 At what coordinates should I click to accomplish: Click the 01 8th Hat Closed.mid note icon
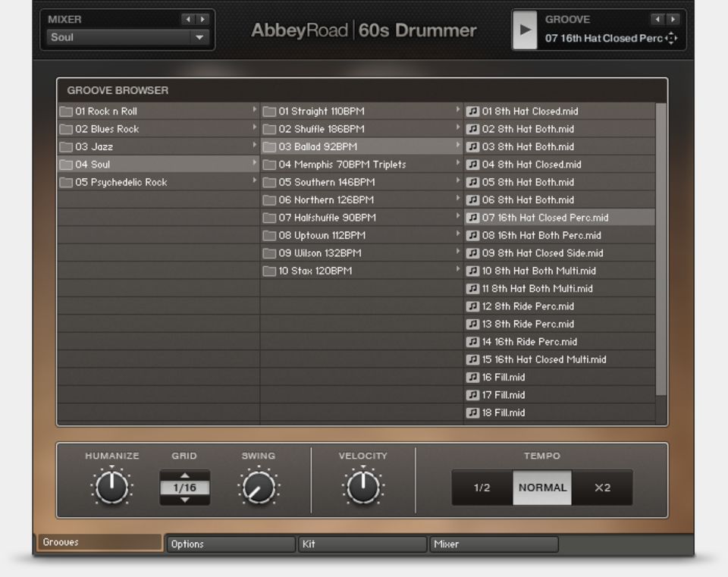(472, 111)
